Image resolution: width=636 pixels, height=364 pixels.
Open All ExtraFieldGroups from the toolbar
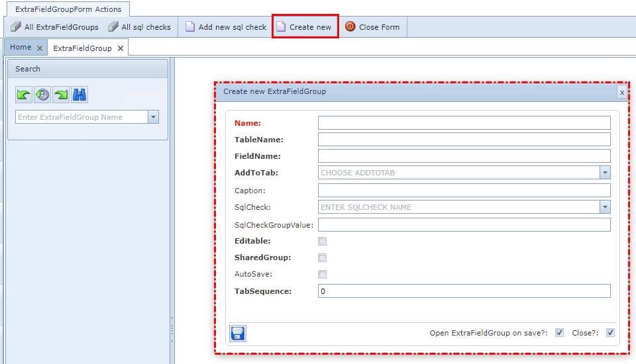tap(54, 27)
